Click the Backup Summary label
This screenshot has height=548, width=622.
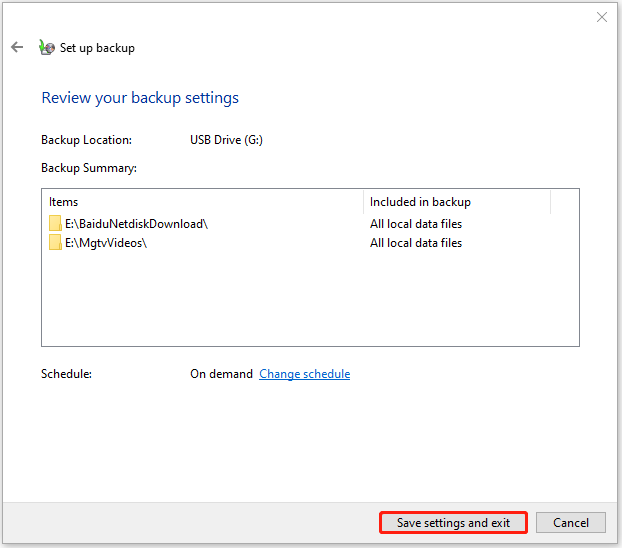89,168
